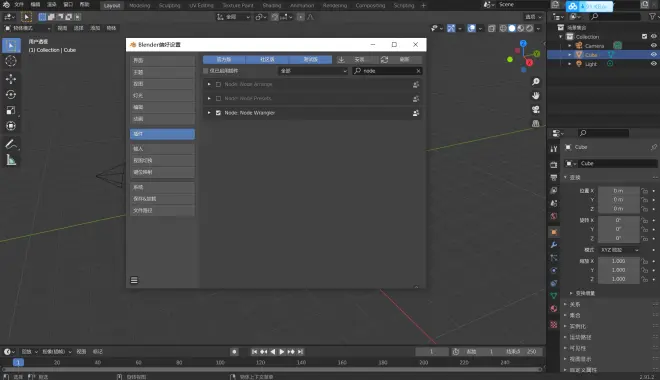Screen dimensions: 660x380
Task: Expand the Node Wrangler add-on details
Action: click(x=209, y=113)
